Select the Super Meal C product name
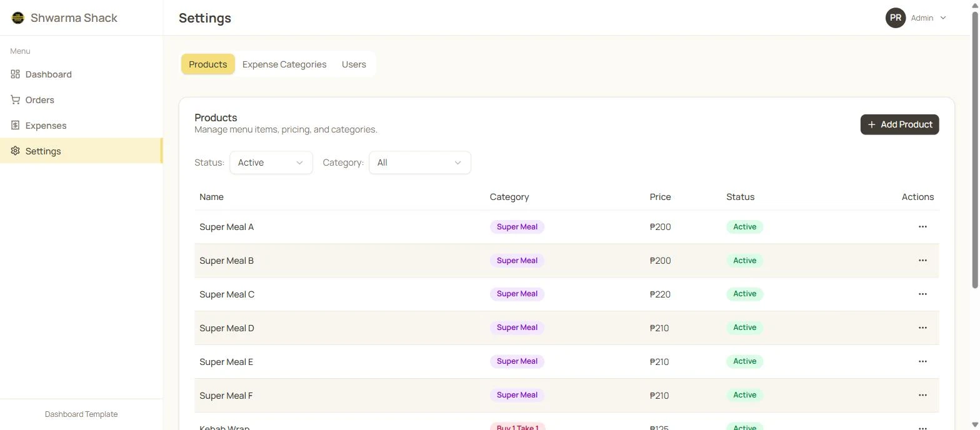This screenshot has width=980, height=430. 227,294
